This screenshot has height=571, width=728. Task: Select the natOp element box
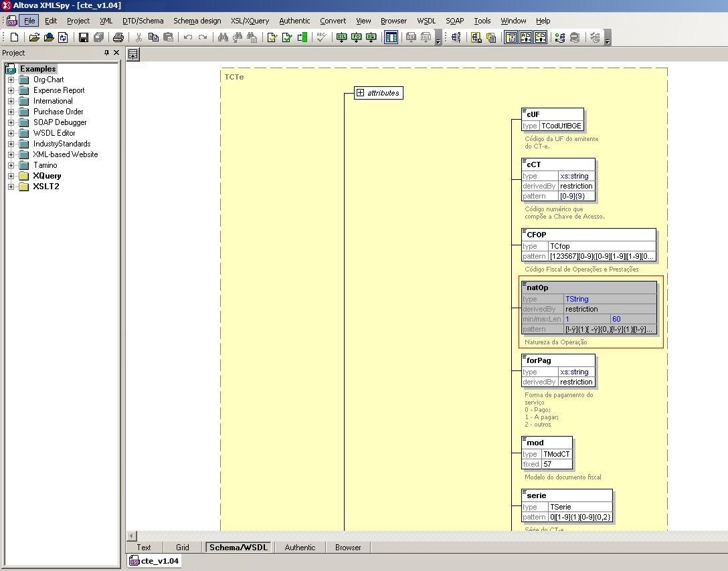[537, 288]
